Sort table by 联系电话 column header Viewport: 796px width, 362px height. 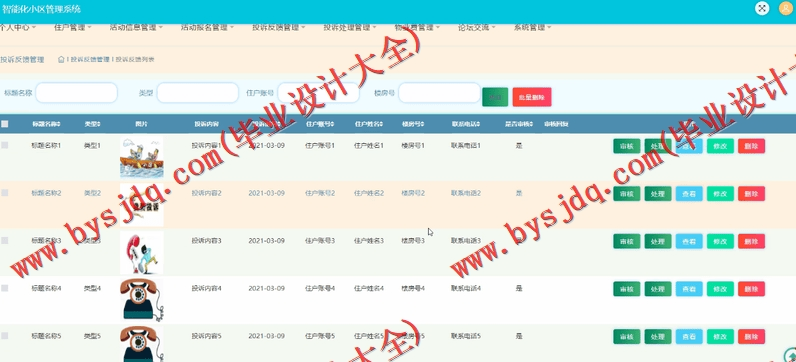[x=466, y=124]
